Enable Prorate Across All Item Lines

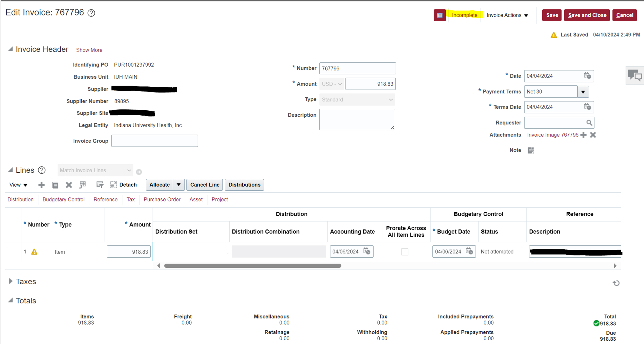tap(405, 252)
